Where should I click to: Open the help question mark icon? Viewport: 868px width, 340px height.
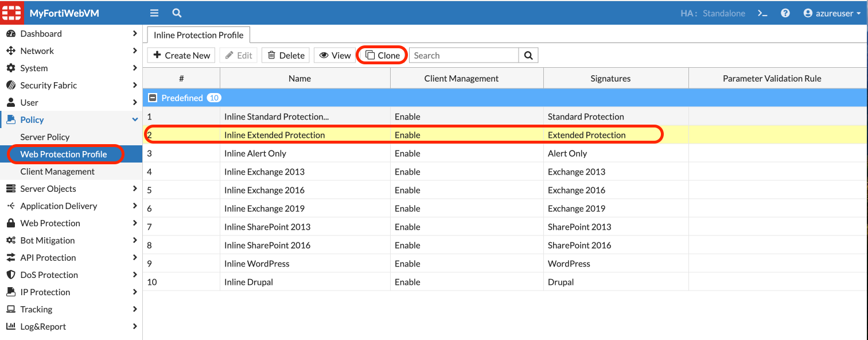click(x=785, y=13)
